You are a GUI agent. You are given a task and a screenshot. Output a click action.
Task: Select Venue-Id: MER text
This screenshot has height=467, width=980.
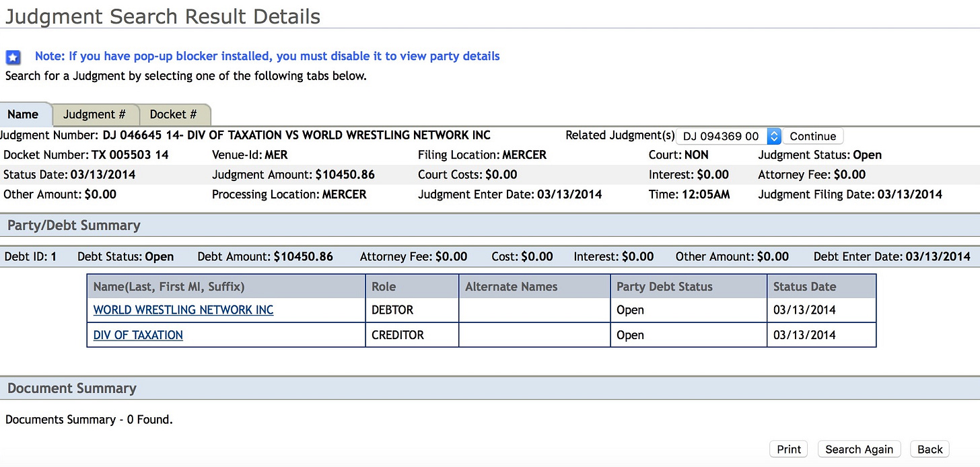tap(250, 155)
